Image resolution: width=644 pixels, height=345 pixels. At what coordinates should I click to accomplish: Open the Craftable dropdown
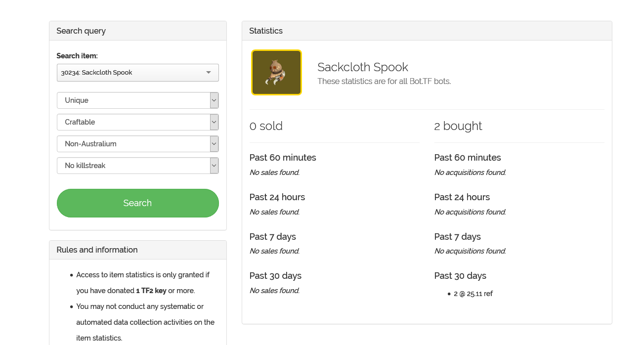[137, 122]
